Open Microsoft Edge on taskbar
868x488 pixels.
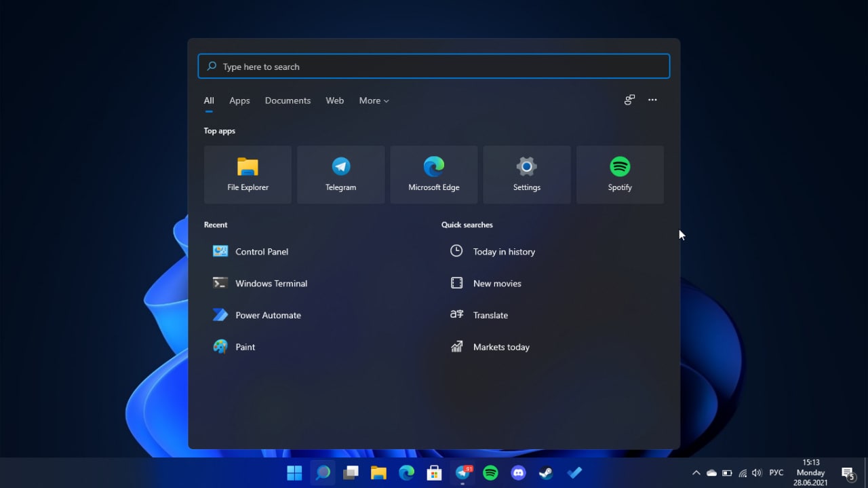[x=406, y=473]
